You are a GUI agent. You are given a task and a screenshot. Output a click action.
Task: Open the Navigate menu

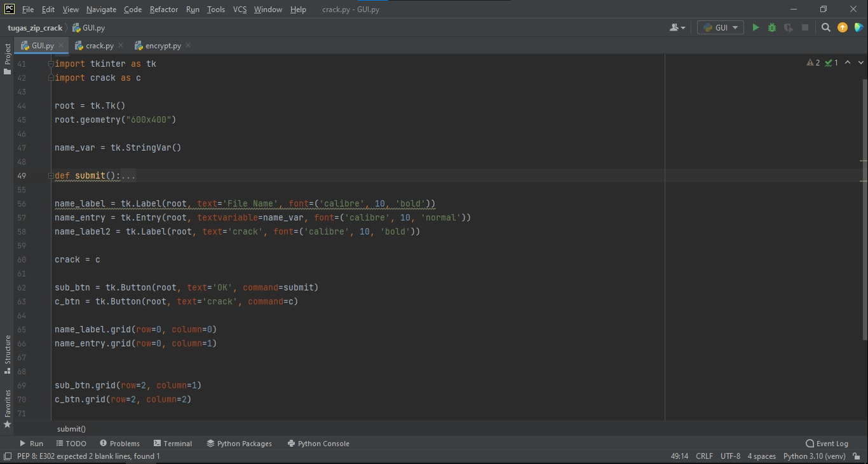[101, 10]
